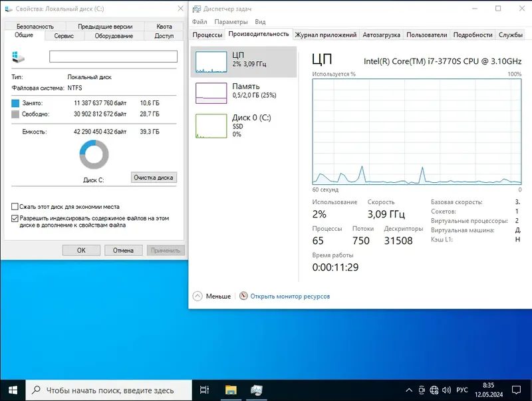Select the Диск 0 (C:) performance item
532x401 pixels.
tap(243, 126)
